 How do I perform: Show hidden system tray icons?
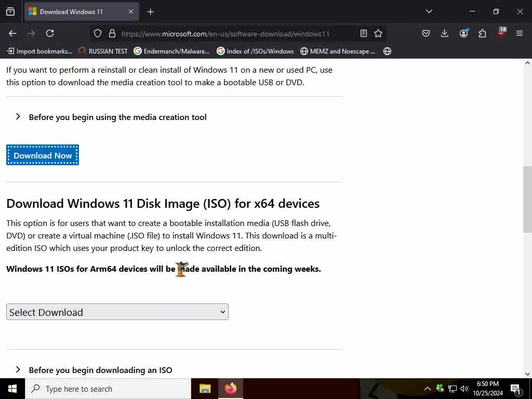pyautogui.click(x=428, y=389)
